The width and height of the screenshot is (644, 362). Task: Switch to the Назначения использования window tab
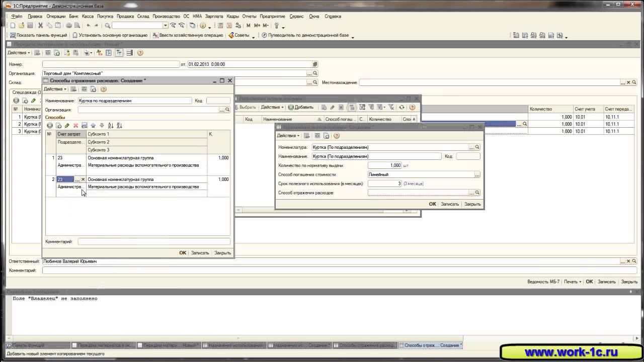(x=234, y=345)
